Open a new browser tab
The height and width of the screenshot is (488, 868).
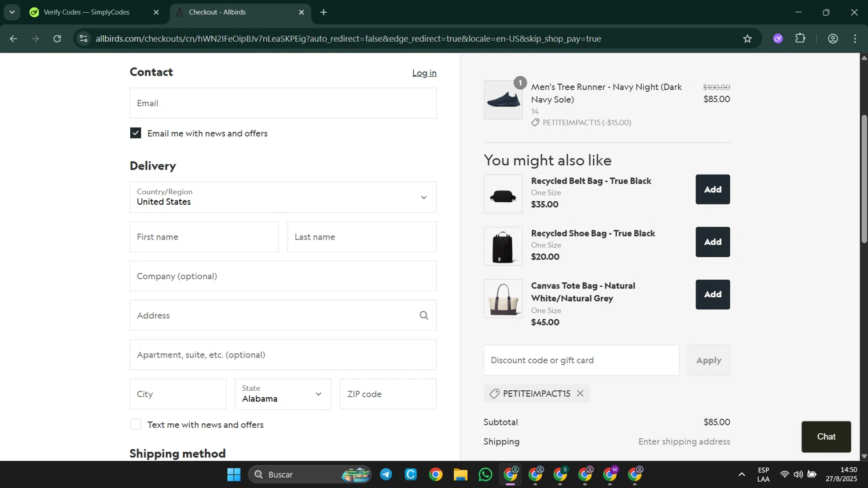[x=323, y=12]
